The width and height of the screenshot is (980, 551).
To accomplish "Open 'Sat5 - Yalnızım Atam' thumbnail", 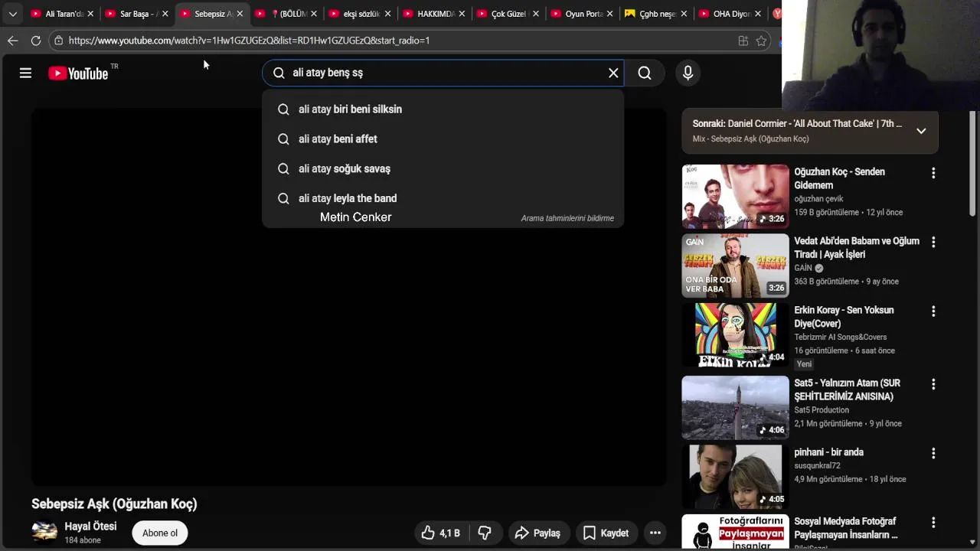I will pyautogui.click(x=735, y=408).
